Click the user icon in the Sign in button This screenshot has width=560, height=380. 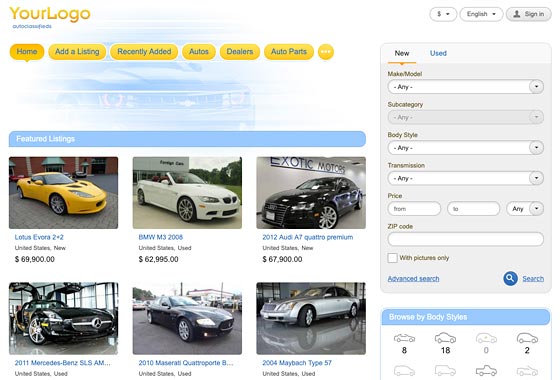click(516, 14)
